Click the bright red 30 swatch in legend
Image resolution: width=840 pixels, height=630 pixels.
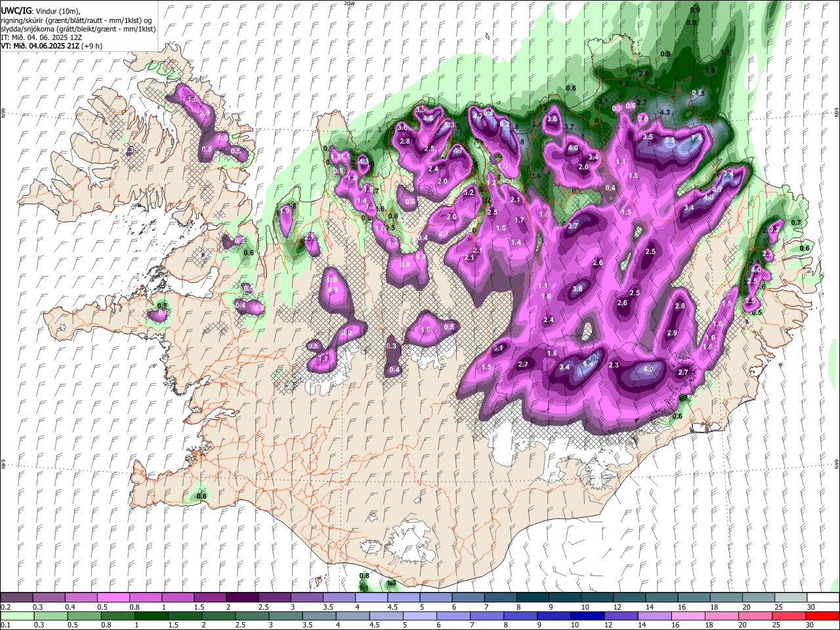pos(822,616)
